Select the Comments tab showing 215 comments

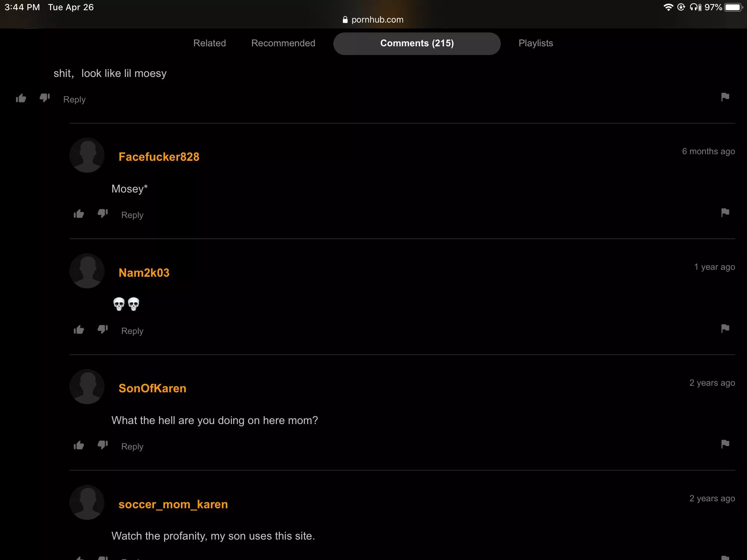[x=417, y=43]
